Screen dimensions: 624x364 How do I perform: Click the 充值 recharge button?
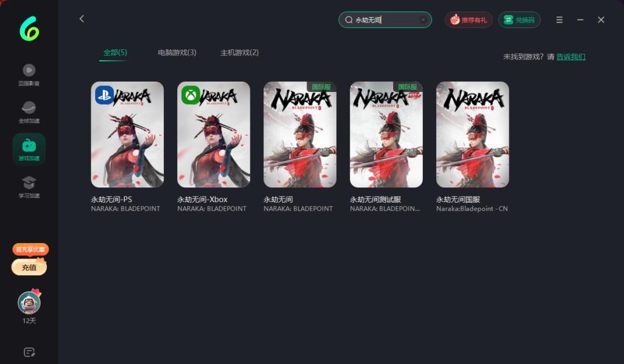click(29, 267)
